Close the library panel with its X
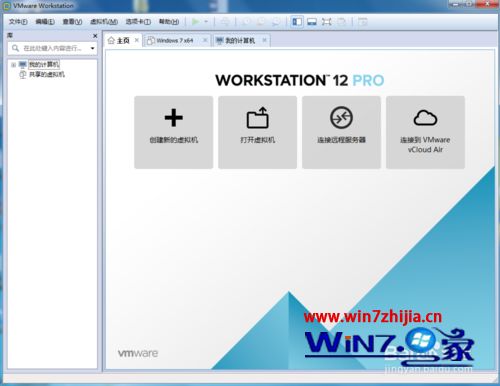 [95, 36]
